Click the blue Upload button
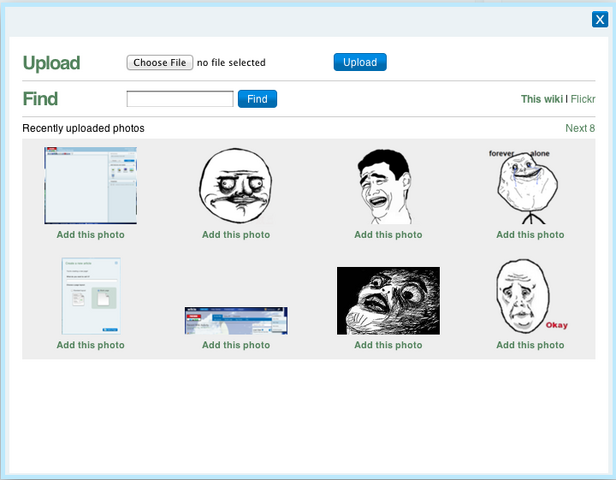 tap(360, 62)
